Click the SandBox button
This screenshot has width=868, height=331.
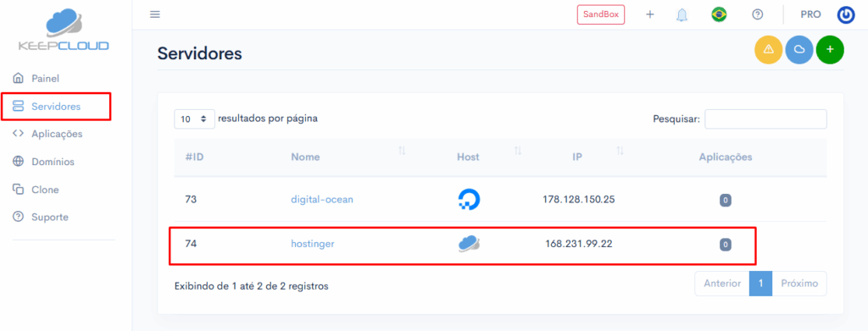[601, 14]
